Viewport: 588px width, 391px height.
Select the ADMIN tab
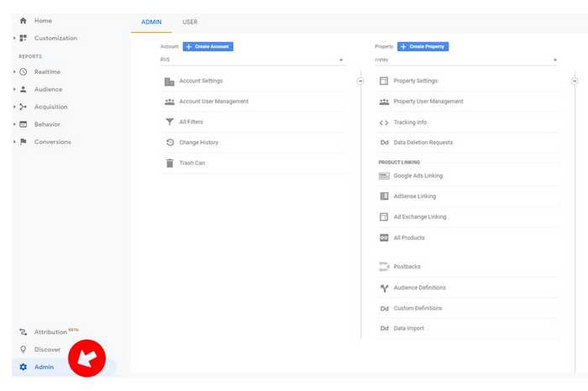[151, 22]
